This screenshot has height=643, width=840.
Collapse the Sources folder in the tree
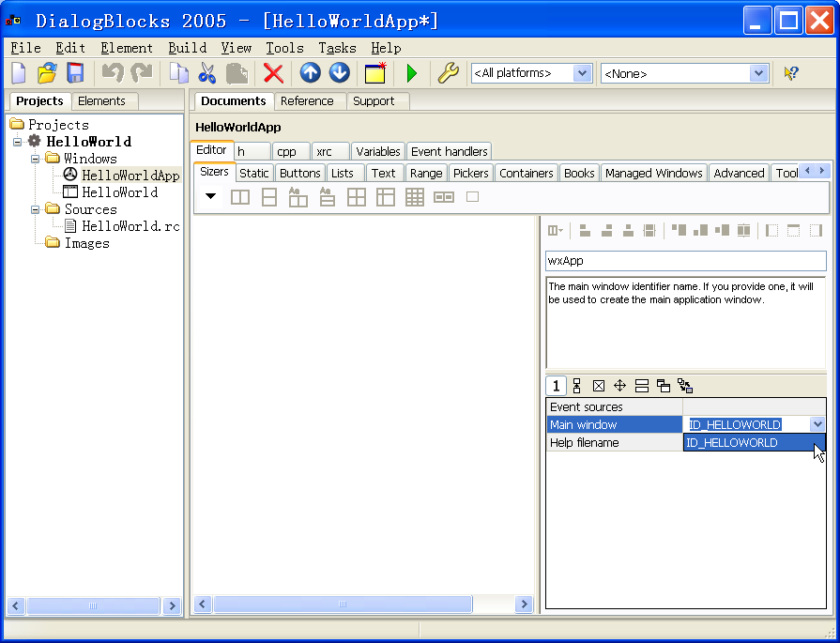36,209
